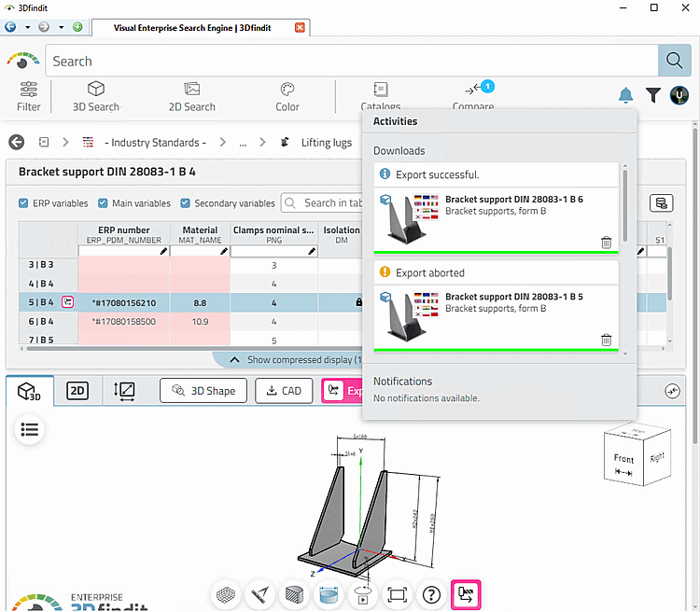Open browser back history dropdown arrow

(x=27, y=27)
